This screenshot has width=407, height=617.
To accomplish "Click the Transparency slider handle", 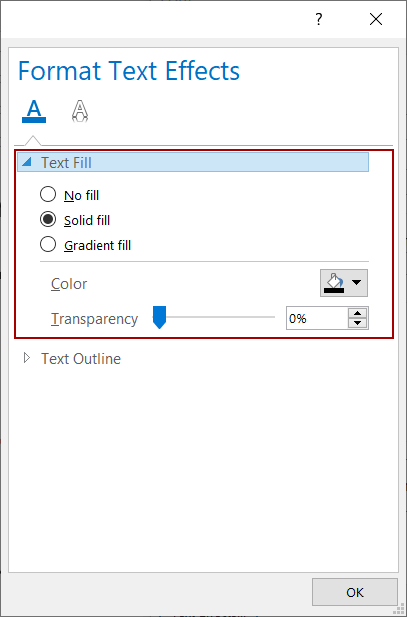I will click(x=159, y=317).
